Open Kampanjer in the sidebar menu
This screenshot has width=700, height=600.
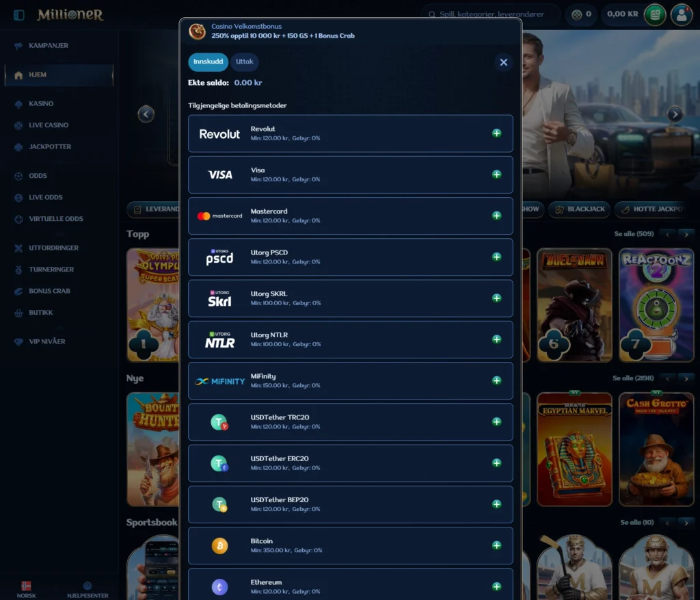48,46
